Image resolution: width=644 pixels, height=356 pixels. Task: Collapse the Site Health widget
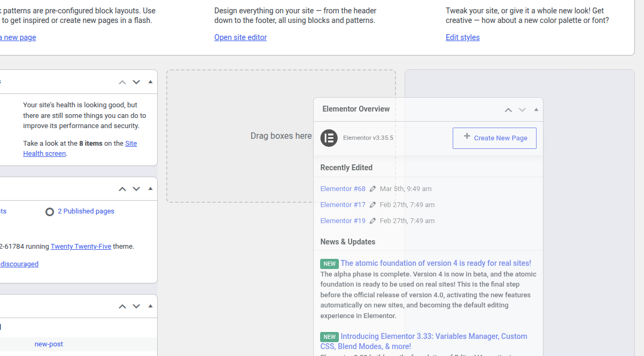click(x=150, y=82)
